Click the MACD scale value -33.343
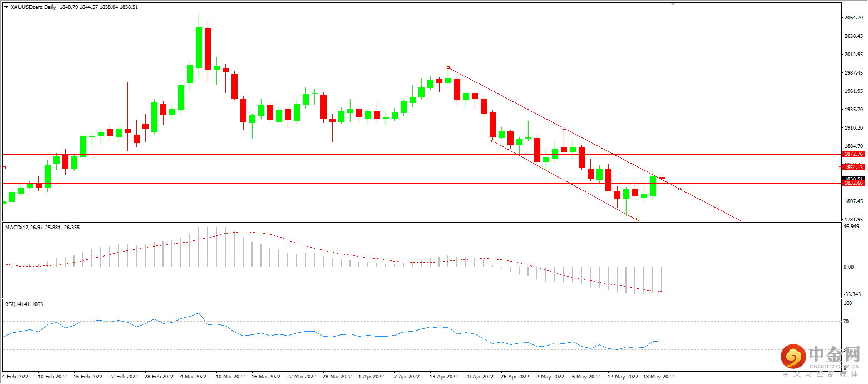This screenshot has height=384, width=868. 852,294
